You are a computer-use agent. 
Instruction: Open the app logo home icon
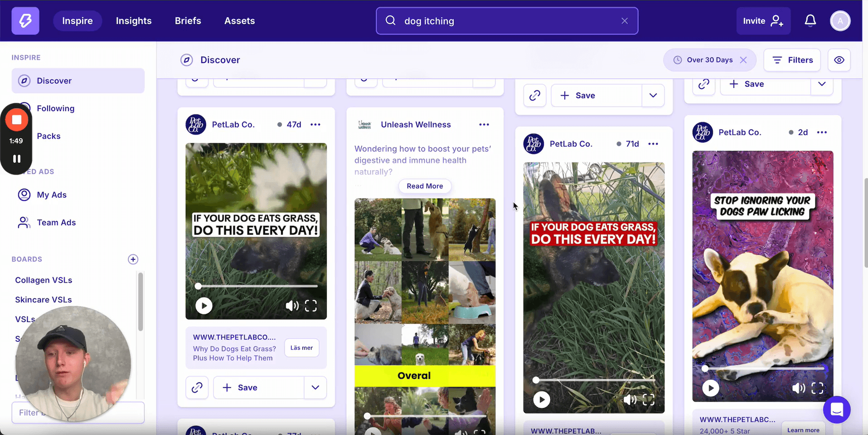[25, 21]
